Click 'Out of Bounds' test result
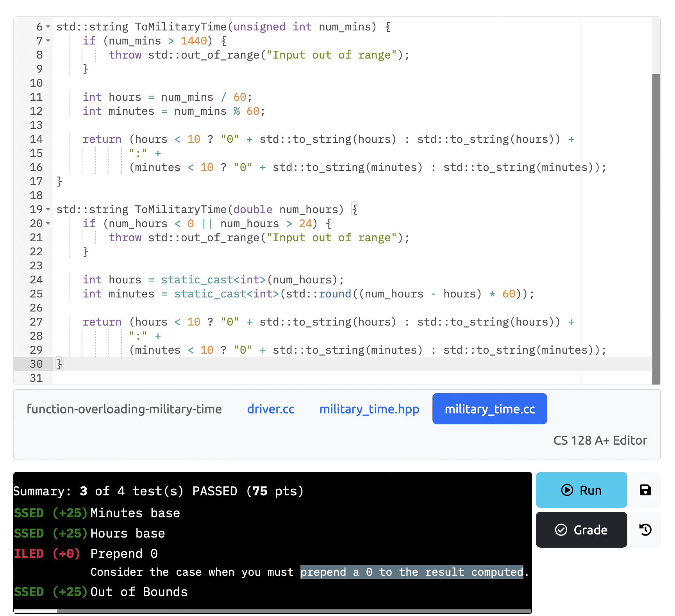675x616 pixels. coord(139,592)
